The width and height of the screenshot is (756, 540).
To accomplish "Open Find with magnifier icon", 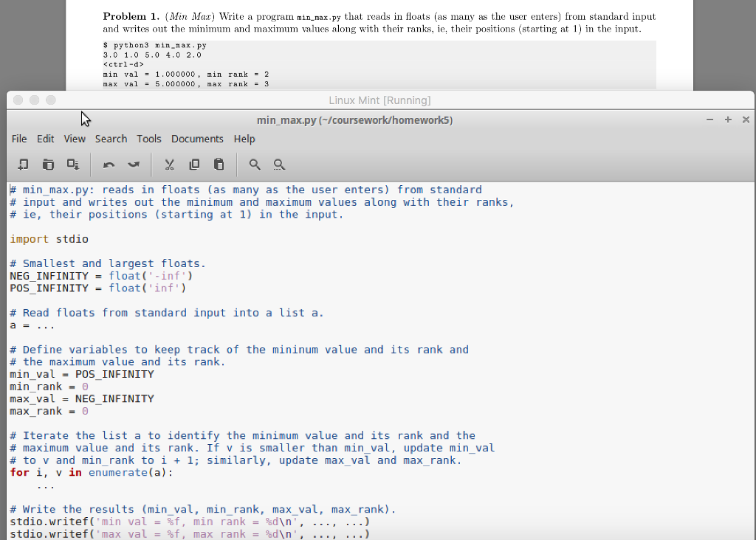I will pyautogui.click(x=255, y=165).
